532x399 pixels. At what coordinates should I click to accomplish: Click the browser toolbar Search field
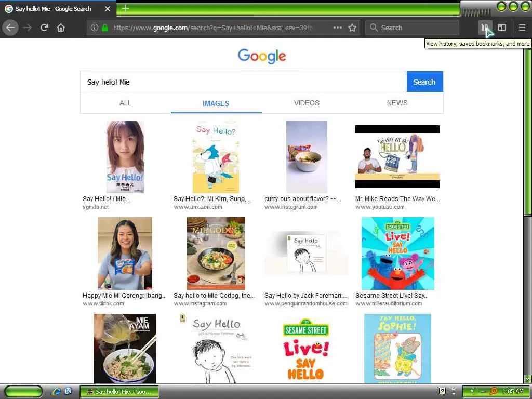[x=412, y=28]
